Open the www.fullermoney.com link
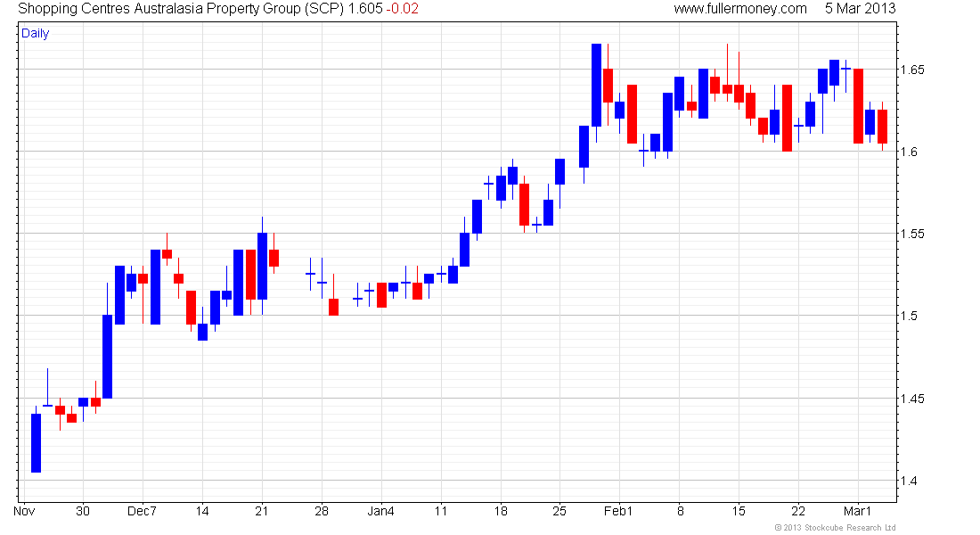Screen dimensions: 980x535 pyautogui.click(x=740, y=9)
